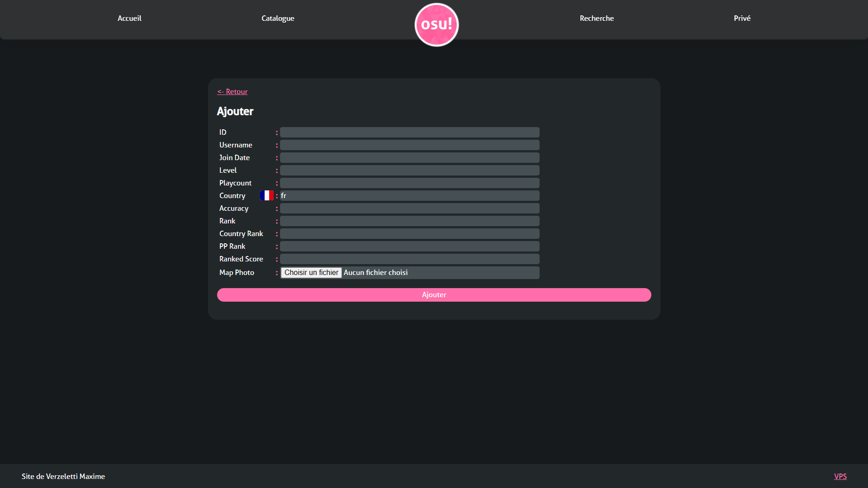Open the Privé section
Image resolution: width=868 pixels, height=488 pixels.
click(742, 18)
